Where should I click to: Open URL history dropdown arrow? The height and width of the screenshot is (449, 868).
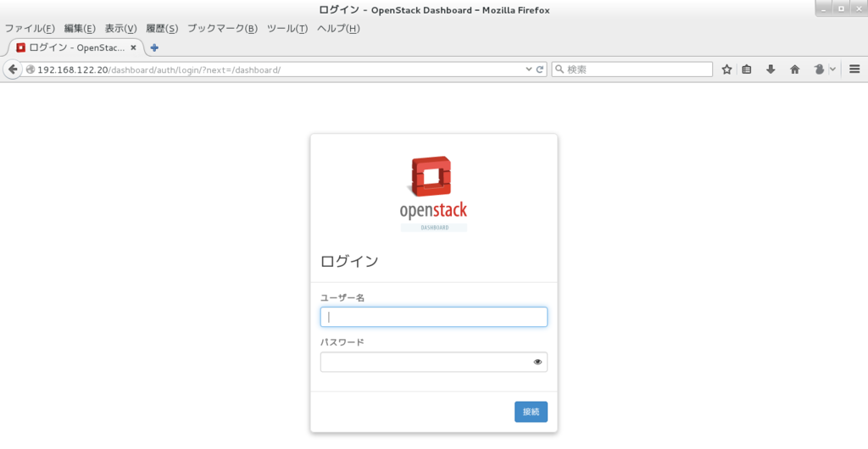click(529, 69)
